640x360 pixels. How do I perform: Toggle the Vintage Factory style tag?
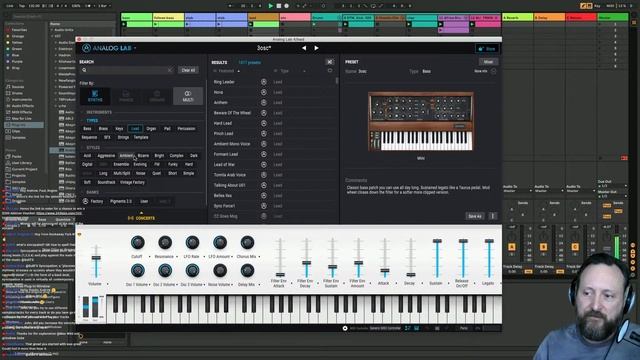(132, 182)
